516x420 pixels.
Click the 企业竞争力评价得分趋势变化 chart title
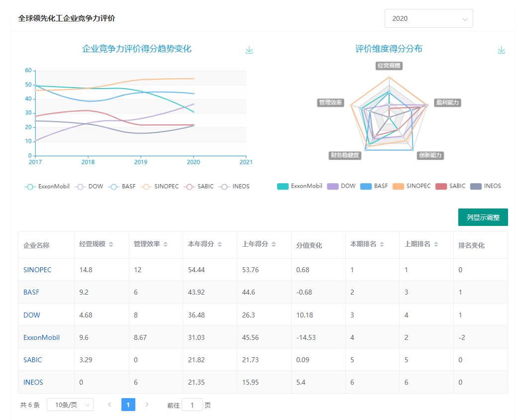tap(136, 49)
